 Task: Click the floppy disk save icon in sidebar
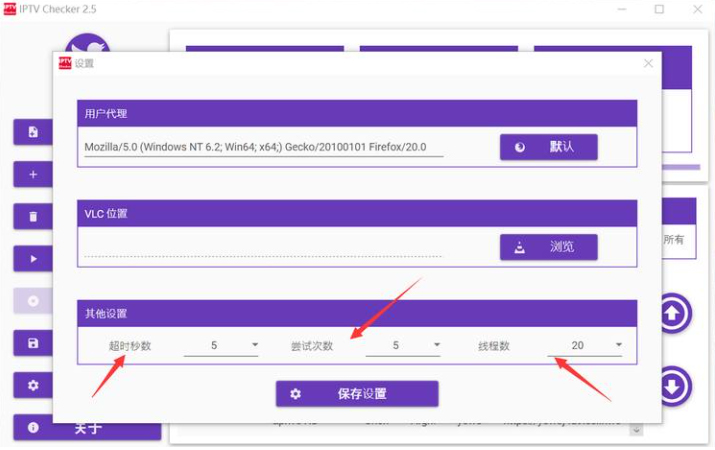coord(33,343)
